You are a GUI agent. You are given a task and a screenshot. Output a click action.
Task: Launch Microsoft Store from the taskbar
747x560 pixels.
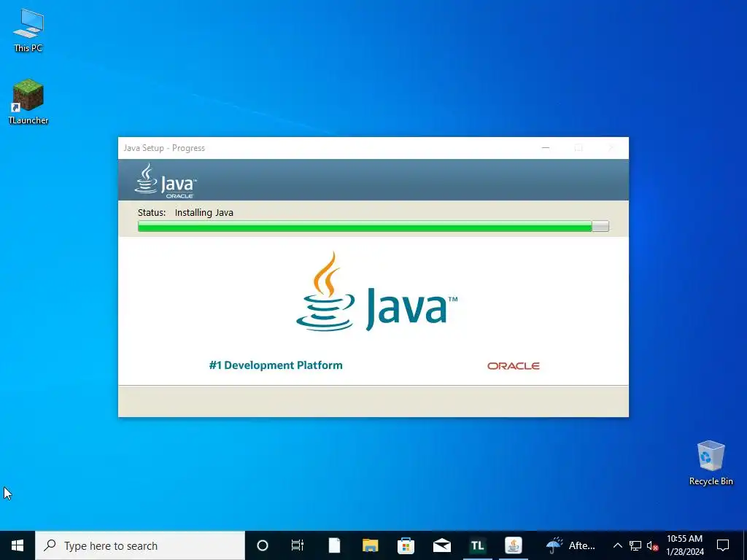click(406, 545)
